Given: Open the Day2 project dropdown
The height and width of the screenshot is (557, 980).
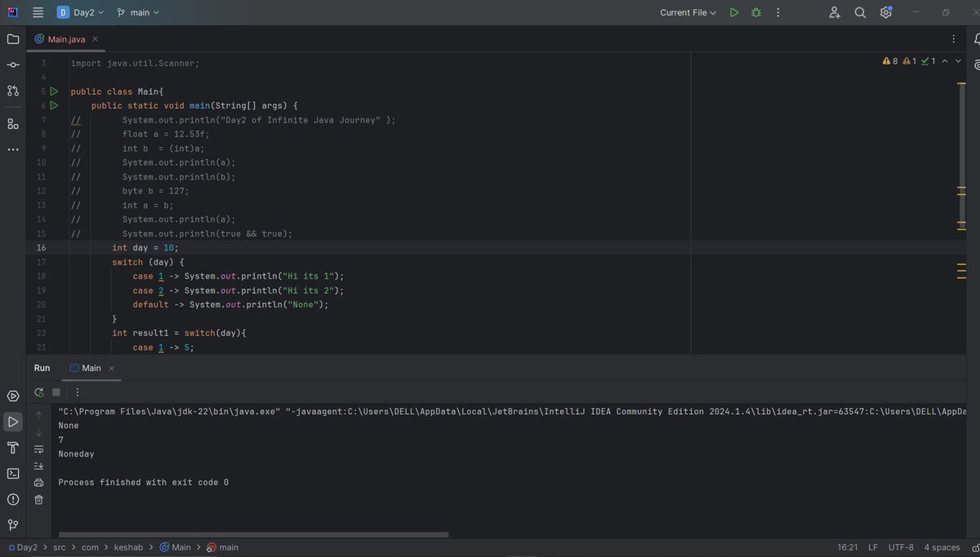Looking at the screenshot, I should pyautogui.click(x=80, y=12).
